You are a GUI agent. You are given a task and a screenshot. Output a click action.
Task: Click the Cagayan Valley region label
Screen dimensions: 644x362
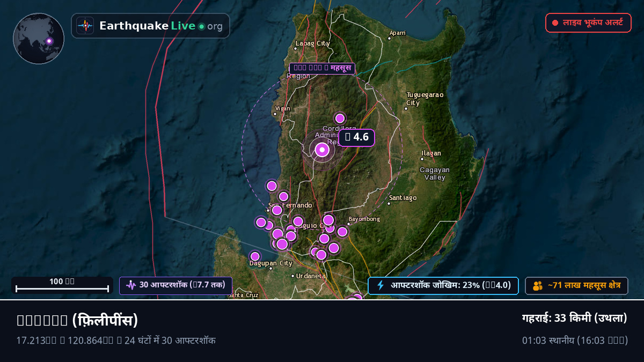[435, 173]
